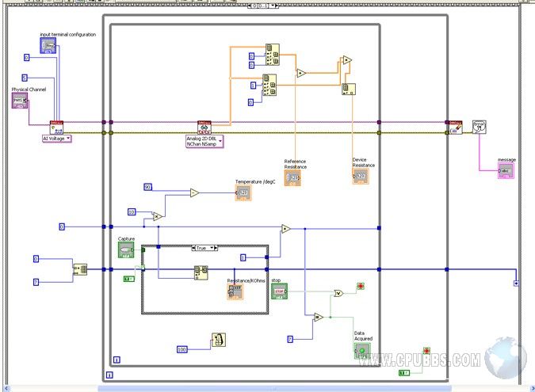Click the DAQmx Create Channel VI above AI Voltage
The image size is (535, 392).
click(x=56, y=127)
